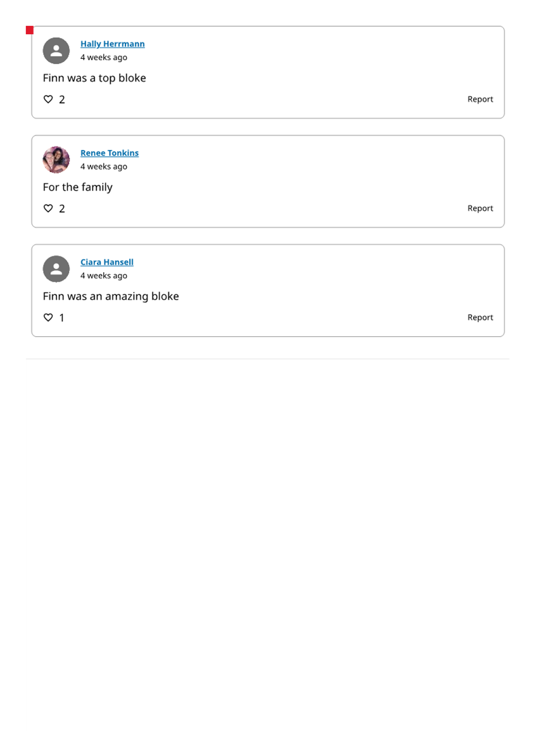Click the like count on Ciara Hansell's comment
Viewport: 534px width, 756px height.
click(61, 318)
